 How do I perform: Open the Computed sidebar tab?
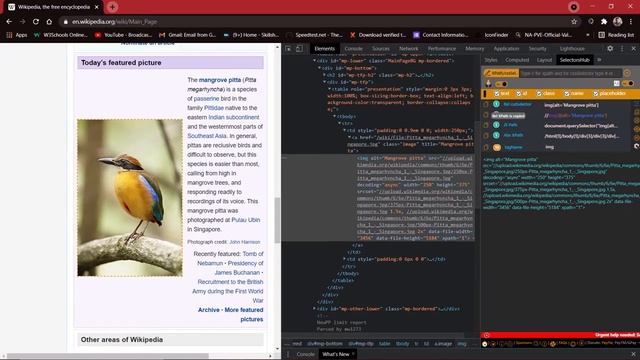517,60
